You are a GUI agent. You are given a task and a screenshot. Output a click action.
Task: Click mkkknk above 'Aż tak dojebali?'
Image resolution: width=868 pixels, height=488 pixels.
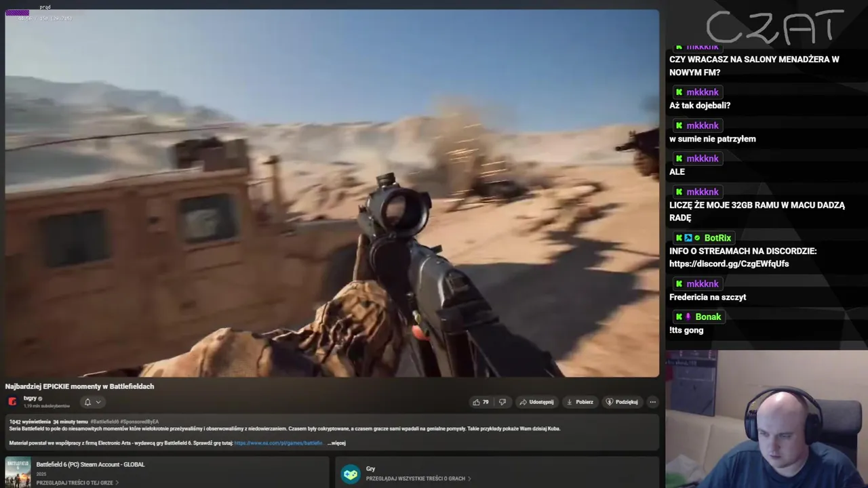click(x=702, y=92)
